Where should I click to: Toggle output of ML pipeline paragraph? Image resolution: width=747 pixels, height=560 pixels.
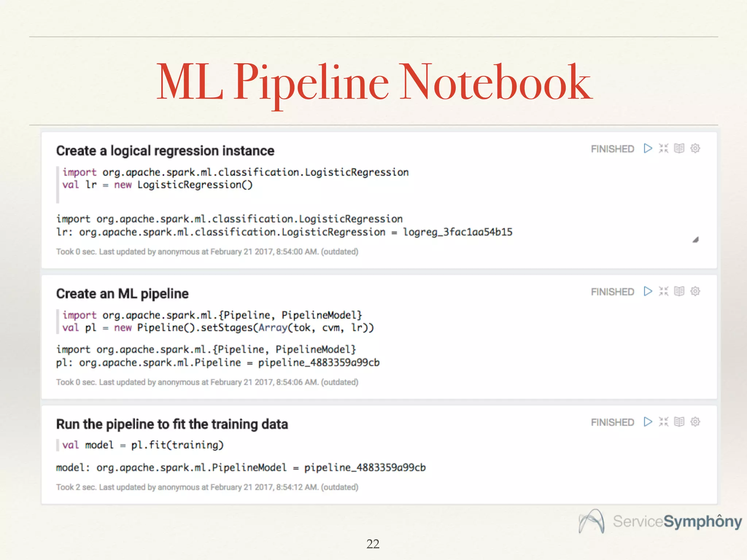pyautogui.click(x=679, y=291)
